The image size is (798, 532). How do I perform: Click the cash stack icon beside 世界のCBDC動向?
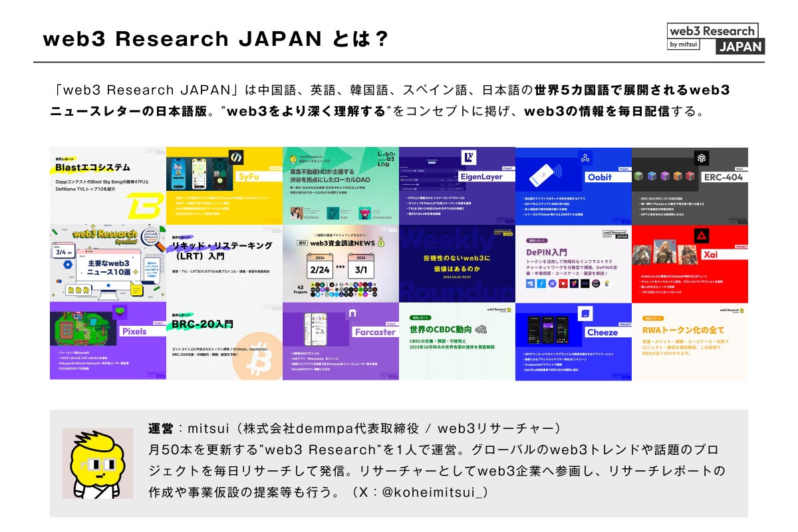[481, 331]
